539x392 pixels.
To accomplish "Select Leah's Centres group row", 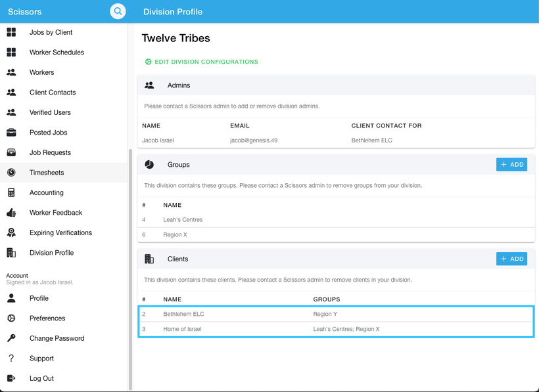I will point(336,220).
